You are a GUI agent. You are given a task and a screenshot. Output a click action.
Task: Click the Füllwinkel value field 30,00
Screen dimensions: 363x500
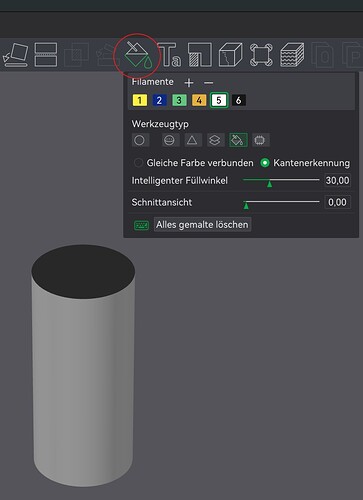[337, 180]
